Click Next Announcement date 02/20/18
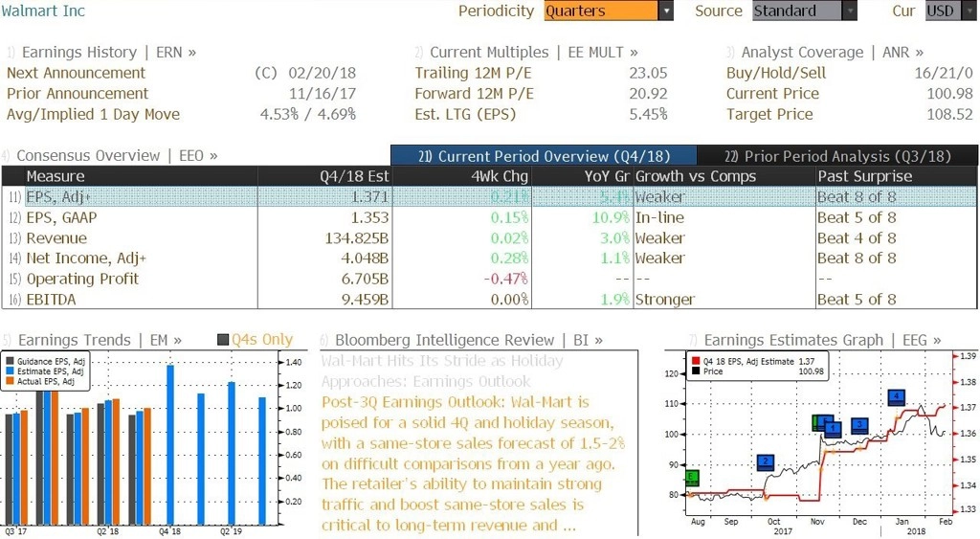The width and height of the screenshot is (980, 539). click(x=322, y=73)
